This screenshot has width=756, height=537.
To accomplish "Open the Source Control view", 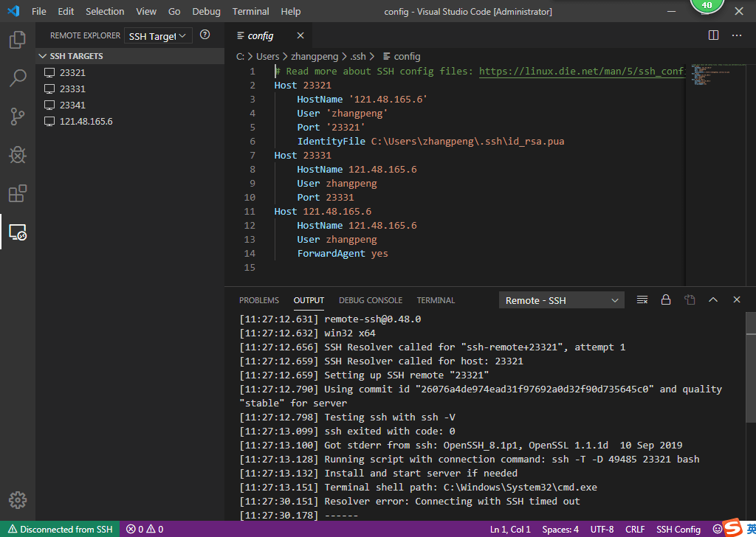I will [x=18, y=117].
